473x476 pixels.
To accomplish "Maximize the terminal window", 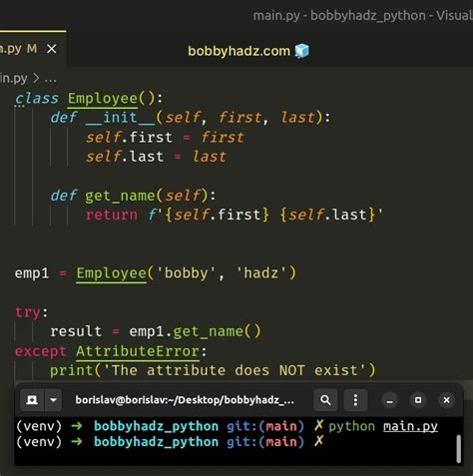I will [x=418, y=400].
